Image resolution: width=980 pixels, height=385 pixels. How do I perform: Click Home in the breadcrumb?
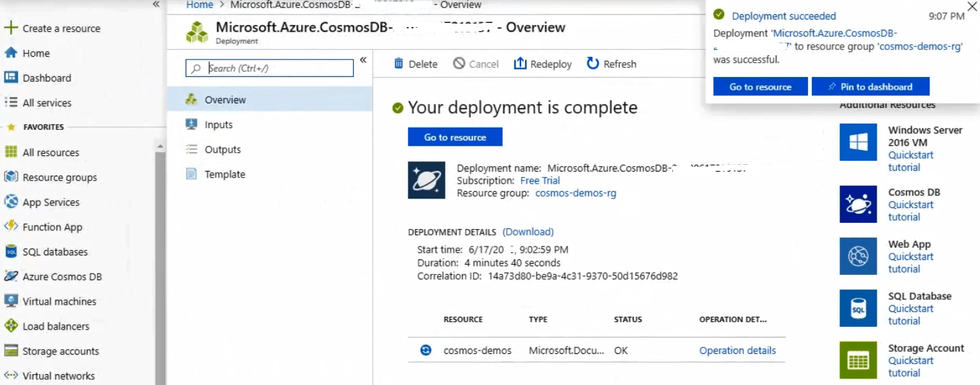200,5
